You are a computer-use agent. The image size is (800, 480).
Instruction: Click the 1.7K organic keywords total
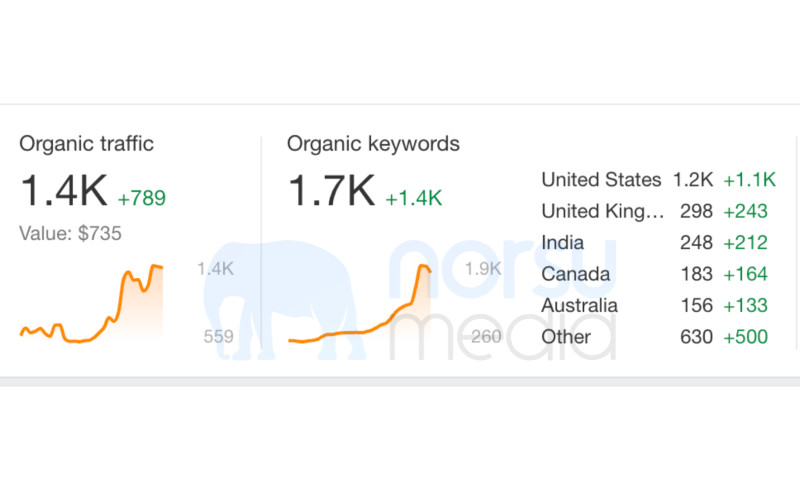(331, 191)
